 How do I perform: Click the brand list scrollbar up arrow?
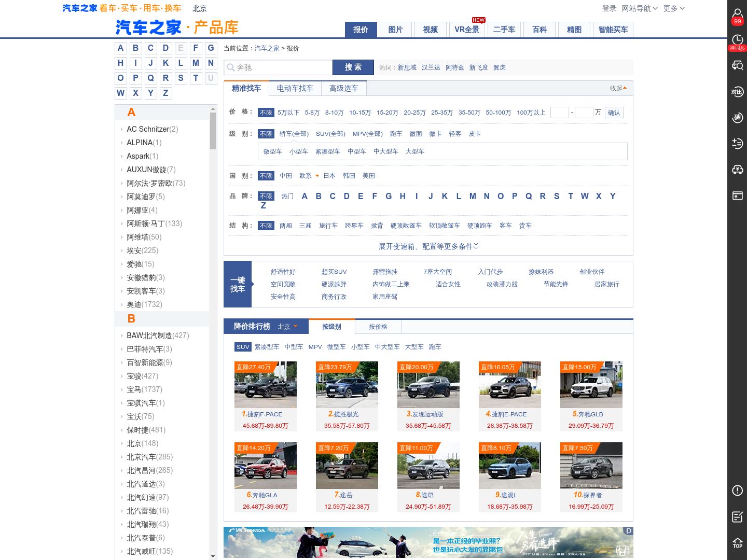pyautogui.click(x=213, y=108)
